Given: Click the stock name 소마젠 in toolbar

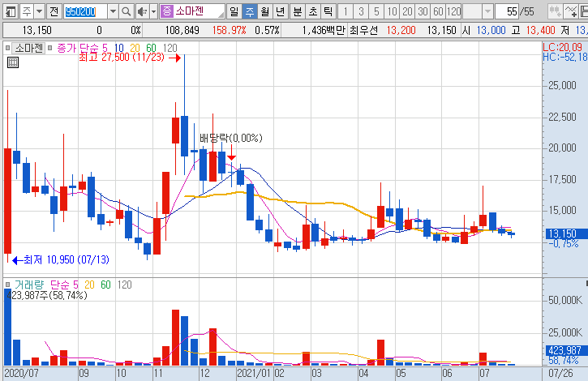Looking at the screenshot, I should pos(190,11).
